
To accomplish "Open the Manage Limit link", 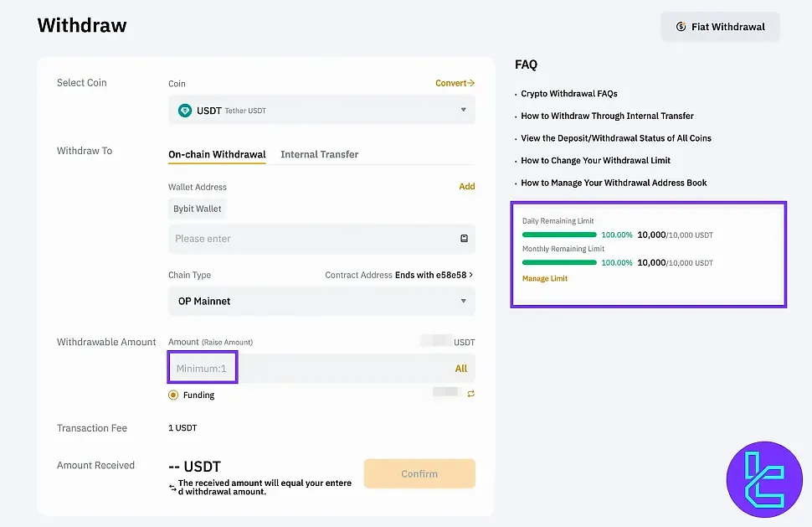I will [544, 278].
